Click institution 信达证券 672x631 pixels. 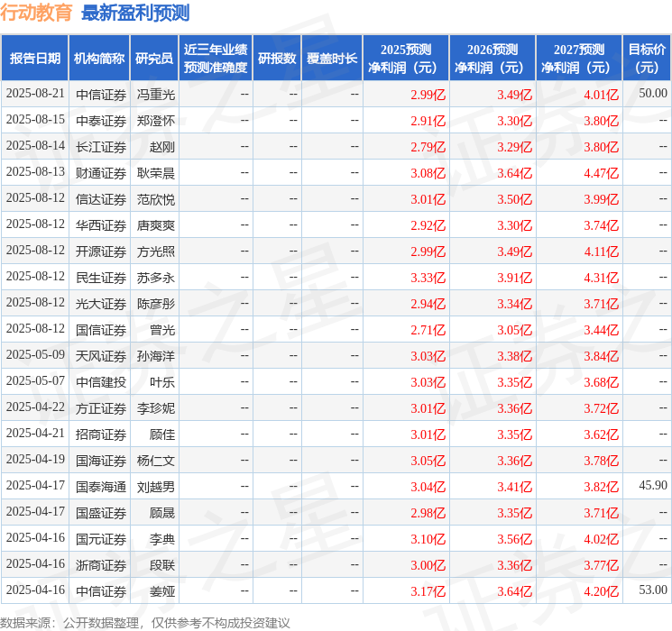tap(101, 199)
